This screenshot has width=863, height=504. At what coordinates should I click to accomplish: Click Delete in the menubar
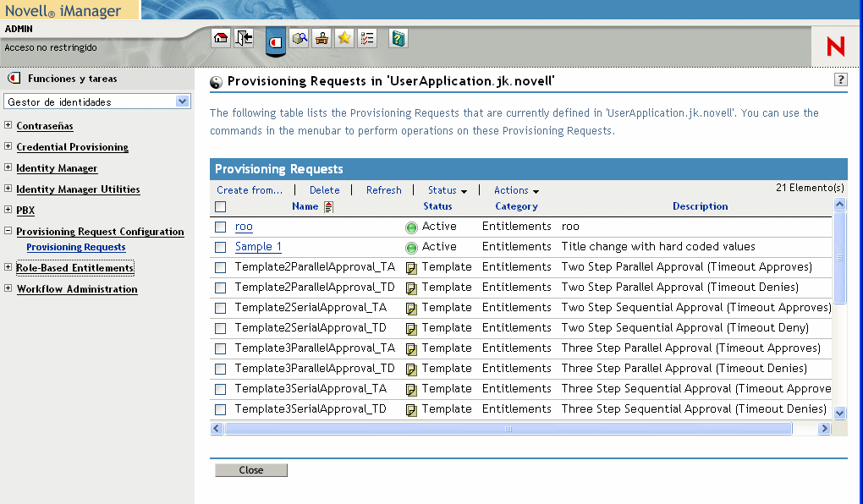324,189
